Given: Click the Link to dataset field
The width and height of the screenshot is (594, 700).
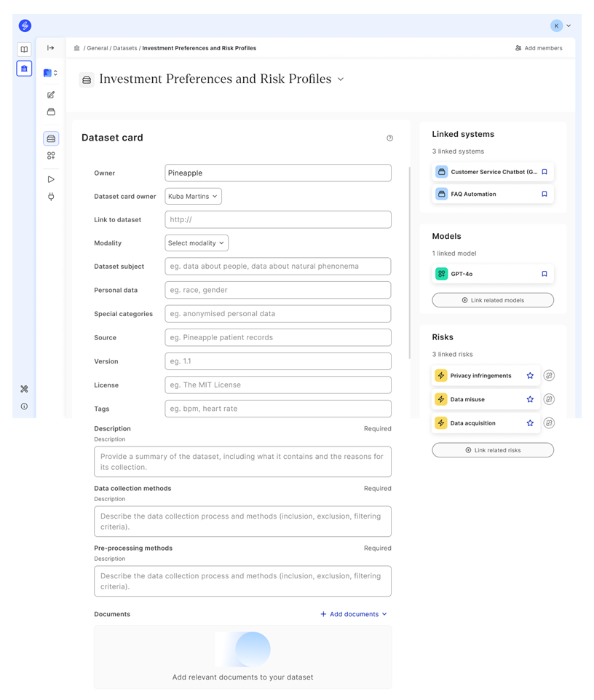Looking at the screenshot, I should [x=277, y=220].
